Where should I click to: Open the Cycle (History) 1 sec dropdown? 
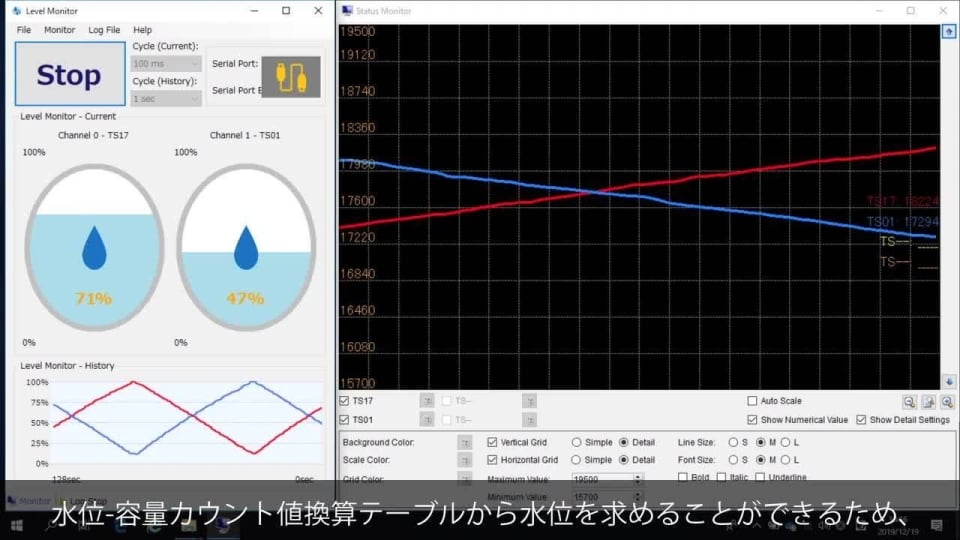click(x=165, y=99)
